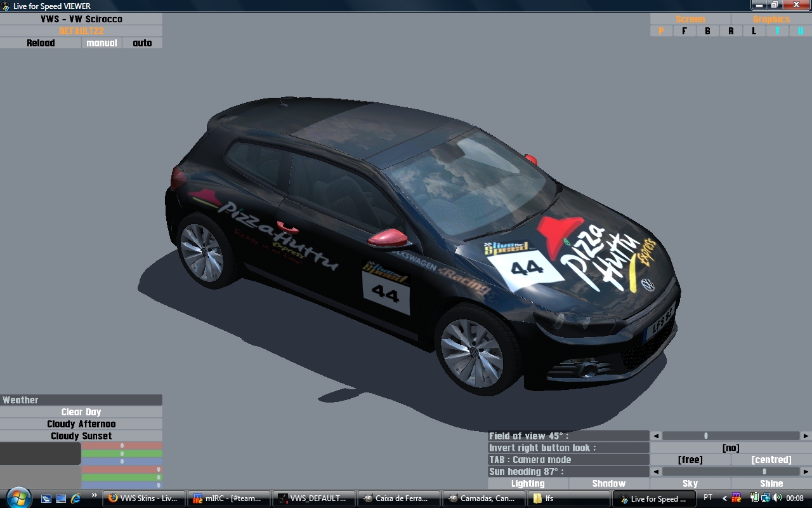Open the Screen options tab
812x508 pixels.
click(x=690, y=19)
